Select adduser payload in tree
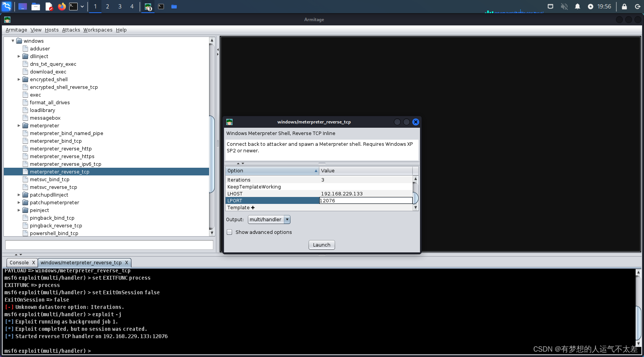This screenshot has height=357, width=644. click(x=40, y=48)
